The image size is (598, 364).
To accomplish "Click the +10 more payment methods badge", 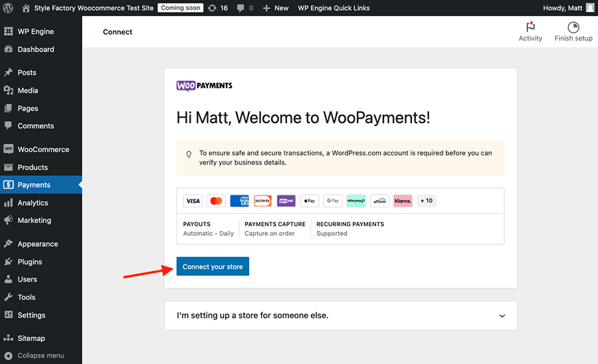I will point(427,201).
